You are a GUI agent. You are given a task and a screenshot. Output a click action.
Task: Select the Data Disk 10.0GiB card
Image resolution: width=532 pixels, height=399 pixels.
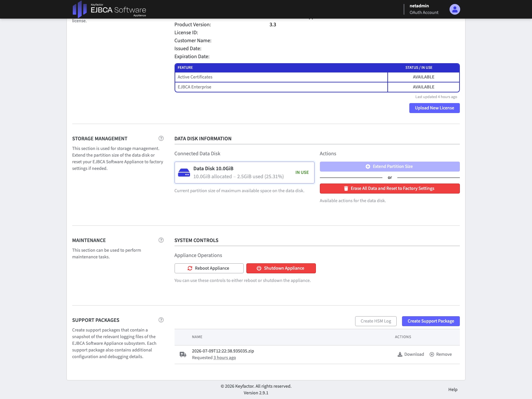[244, 173]
